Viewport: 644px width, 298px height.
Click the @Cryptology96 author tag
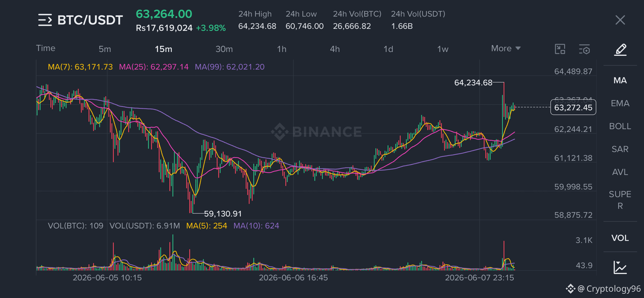pos(609,289)
